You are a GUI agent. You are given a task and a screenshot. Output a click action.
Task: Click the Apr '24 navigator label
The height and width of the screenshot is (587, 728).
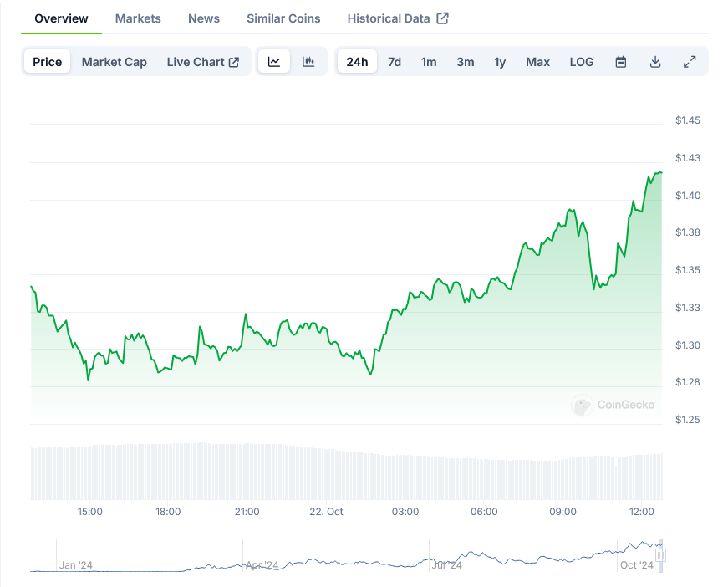262,565
